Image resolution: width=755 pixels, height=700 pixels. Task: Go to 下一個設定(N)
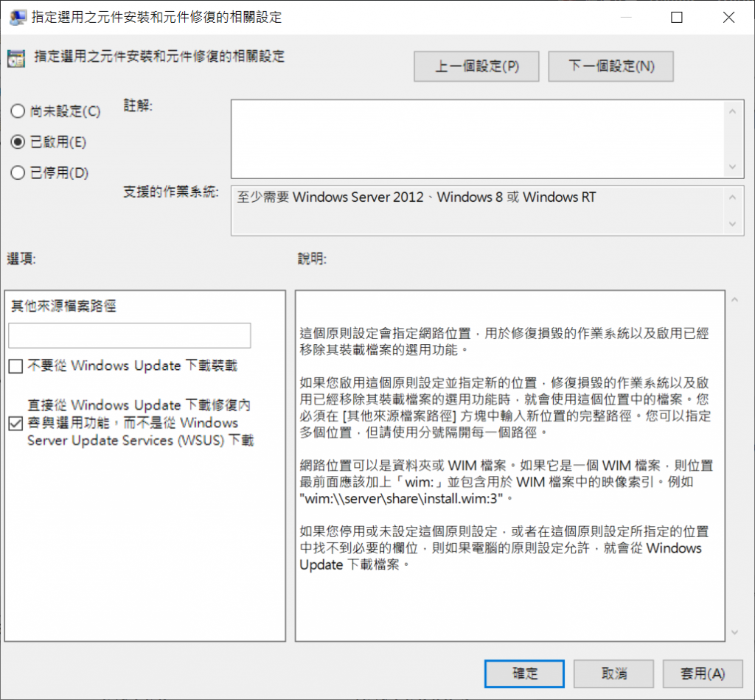click(x=610, y=66)
